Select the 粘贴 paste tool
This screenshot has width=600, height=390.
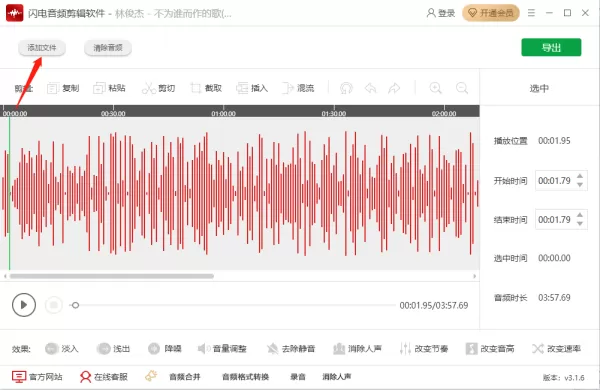[109, 88]
